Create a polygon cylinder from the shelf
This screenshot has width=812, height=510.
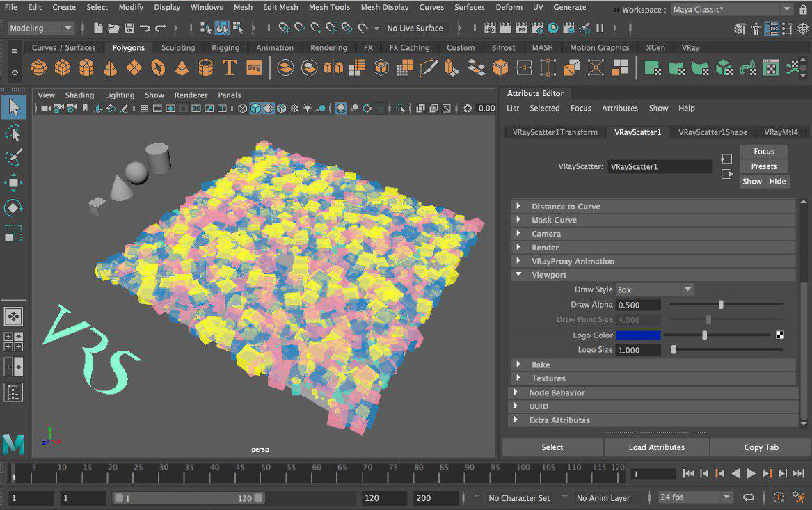[x=86, y=67]
